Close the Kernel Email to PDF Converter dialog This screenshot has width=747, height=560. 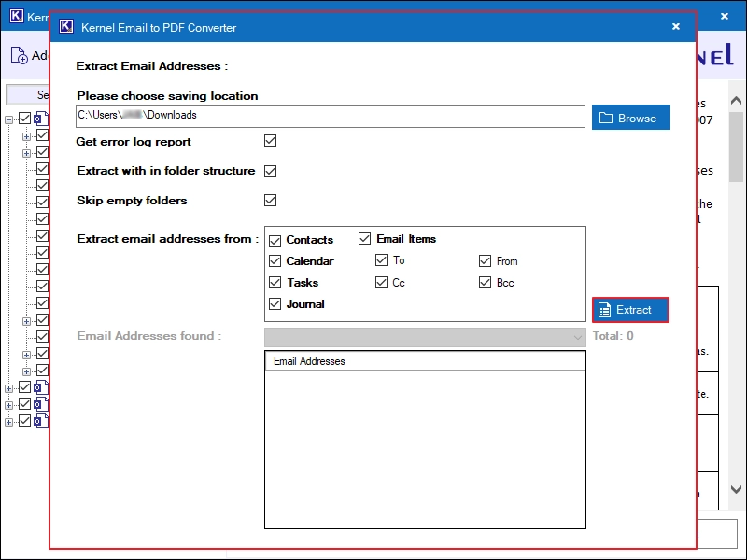[675, 27]
